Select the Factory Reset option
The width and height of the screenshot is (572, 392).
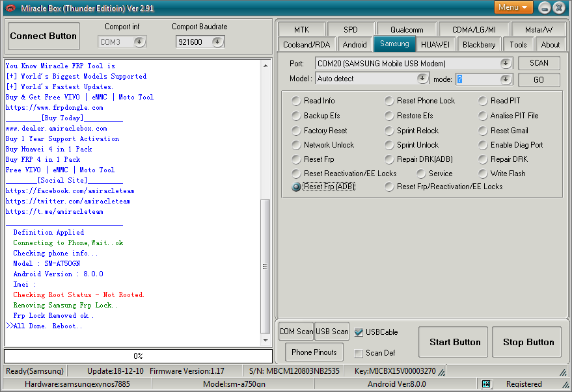(296, 131)
